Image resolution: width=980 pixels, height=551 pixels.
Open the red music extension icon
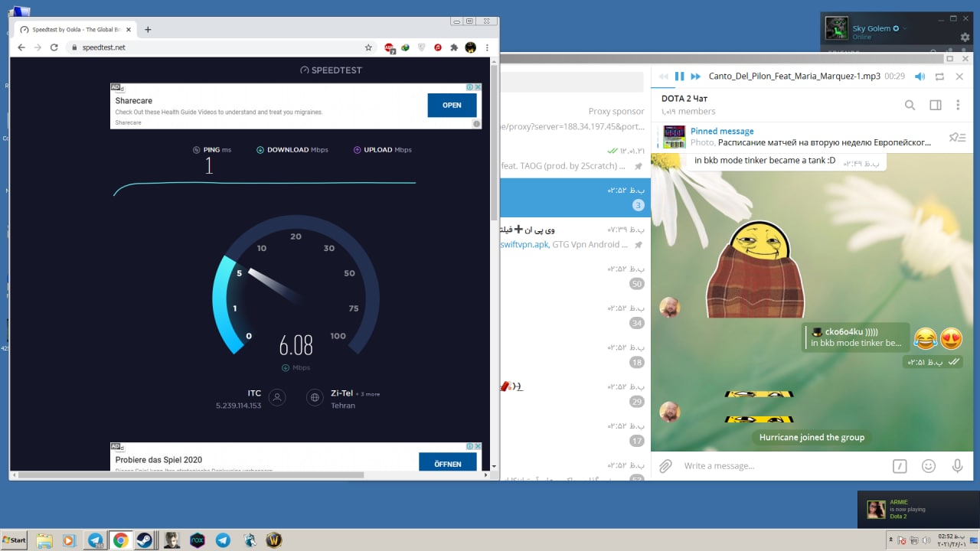(x=438, y=47)
